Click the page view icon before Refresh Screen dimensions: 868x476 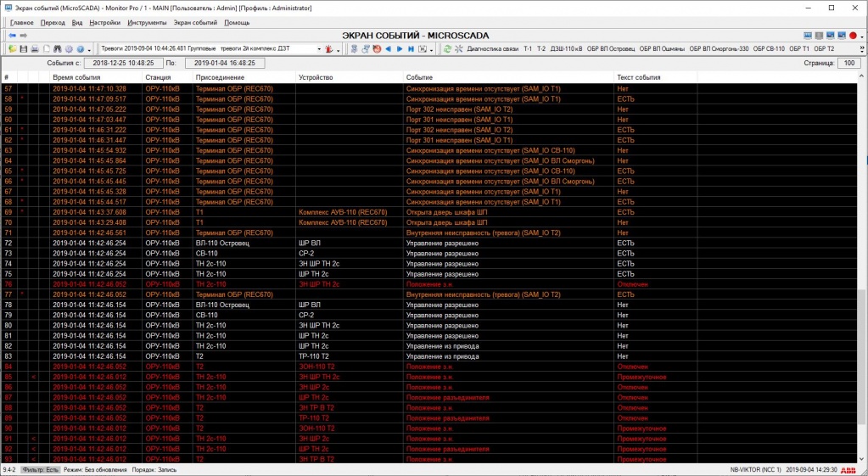point(423,49)
